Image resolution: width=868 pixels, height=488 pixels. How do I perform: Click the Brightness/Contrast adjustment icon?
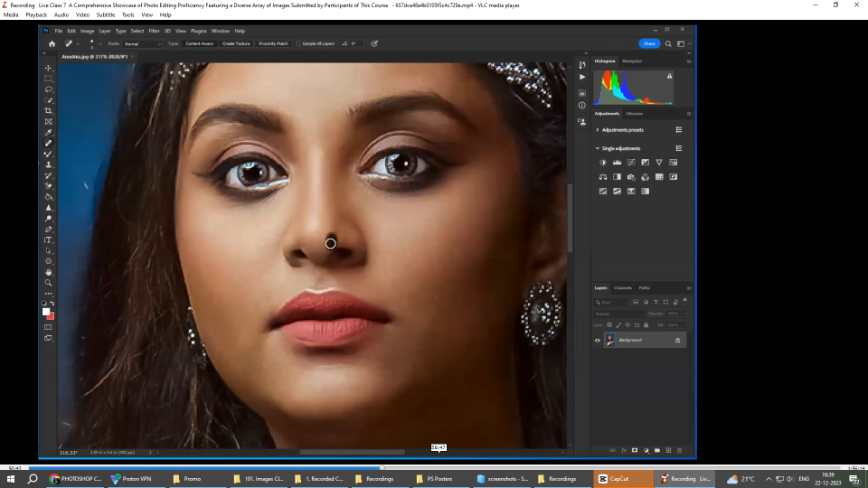coord(603,163)
